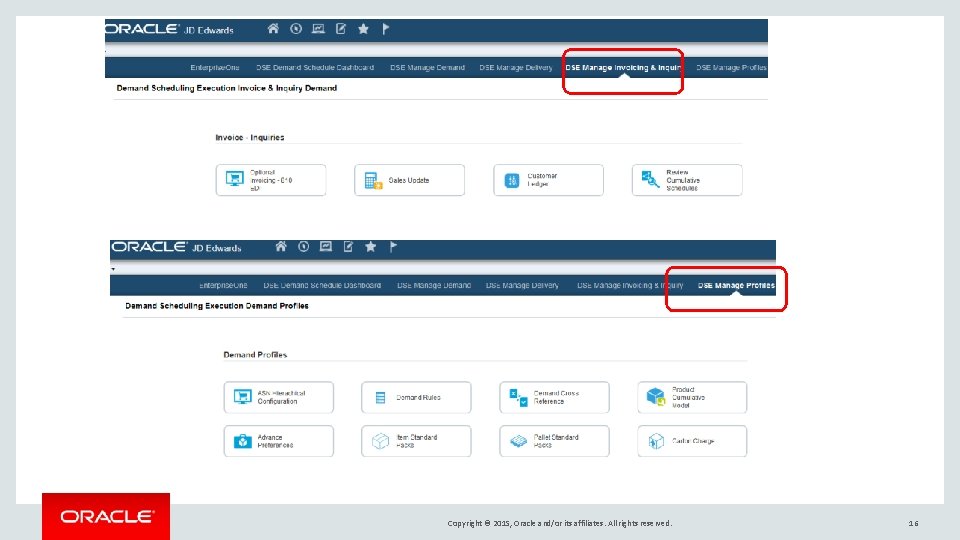The height and width of the screenshot is (540, 960).
Task: Click the Demand Rules list icon
Action: tap(380, 398)
